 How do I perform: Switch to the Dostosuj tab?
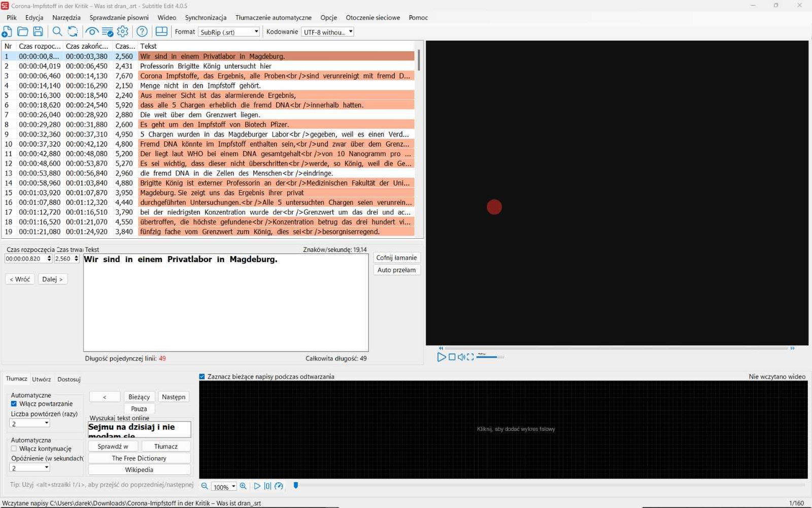(69, 379)
